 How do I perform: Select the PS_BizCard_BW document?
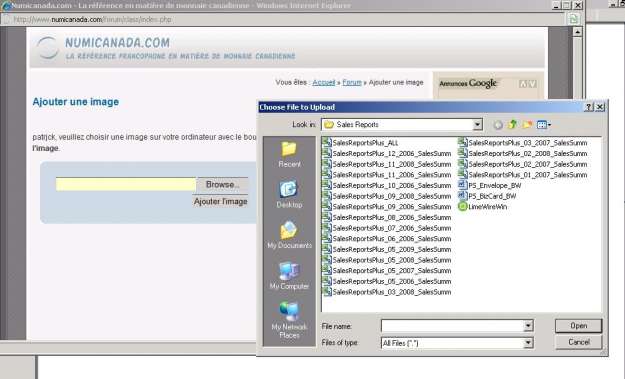(x=487, y=196)
